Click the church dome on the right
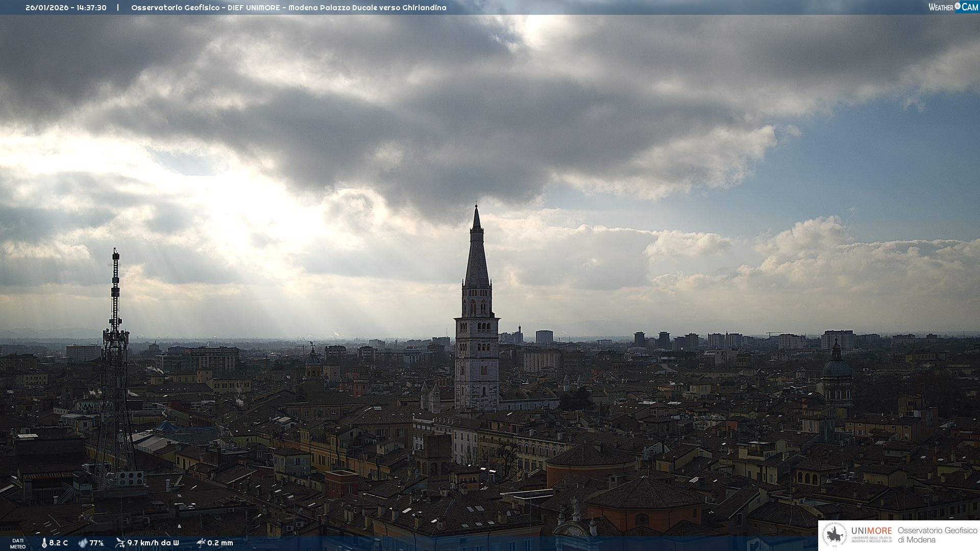 (x=837, y=367)
